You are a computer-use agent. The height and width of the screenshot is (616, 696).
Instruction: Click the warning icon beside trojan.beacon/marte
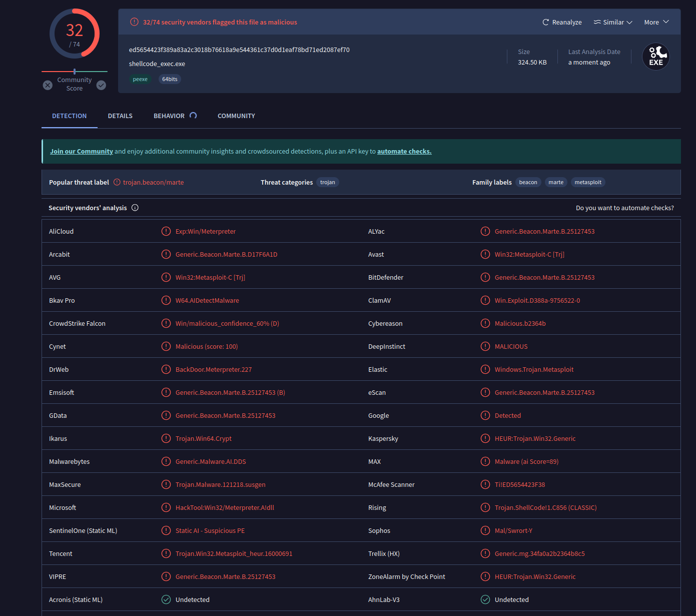pyautogui.click(x=117, y=182)
